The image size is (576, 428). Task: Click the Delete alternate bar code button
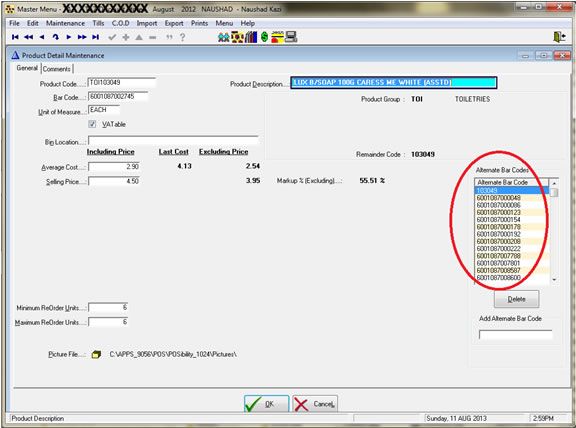[x=516, y=299]
